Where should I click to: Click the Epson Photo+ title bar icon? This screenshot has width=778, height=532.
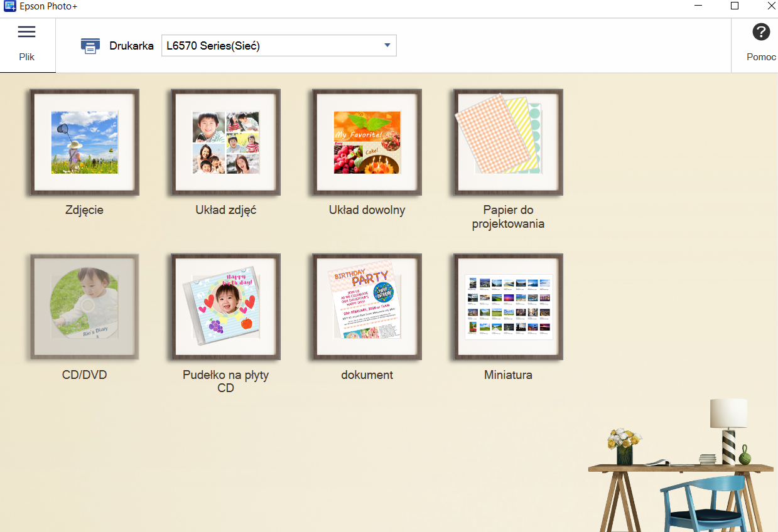pyautogui.click(x=9, y=6)
